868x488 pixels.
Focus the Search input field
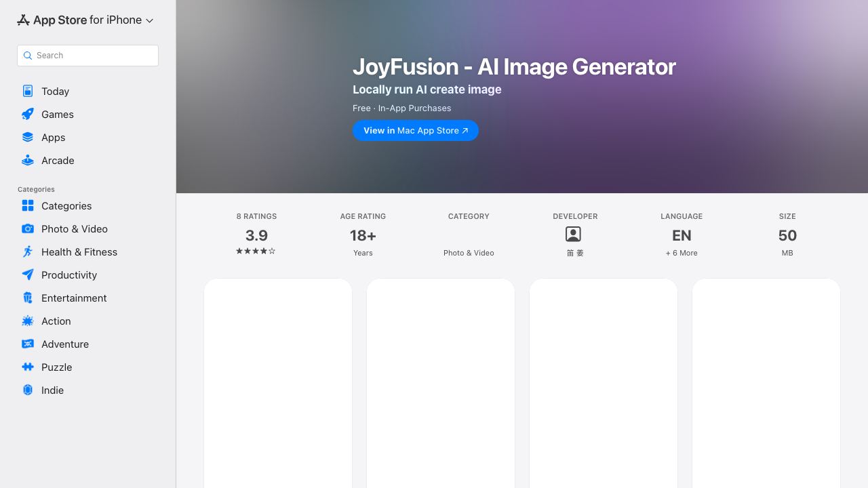click(87, 56)
